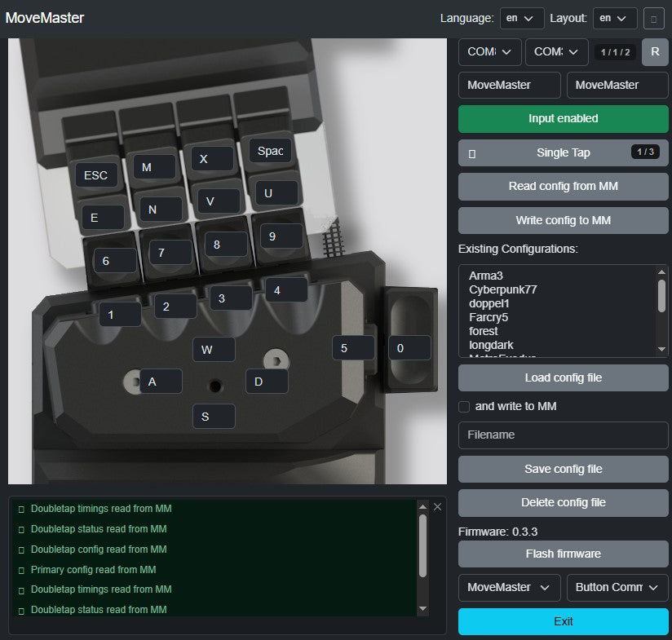Click the 7 key label
672x640 pixels.
click(x=171, y=253)
